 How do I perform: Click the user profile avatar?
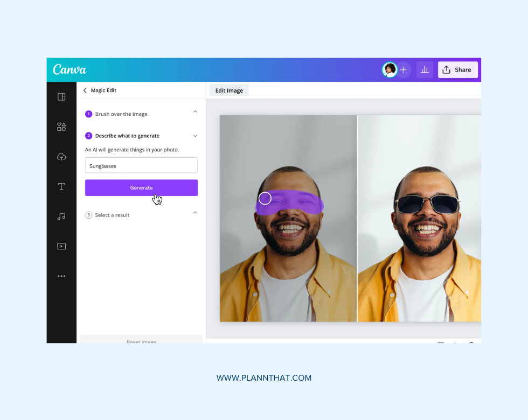(x=390, y=69)
